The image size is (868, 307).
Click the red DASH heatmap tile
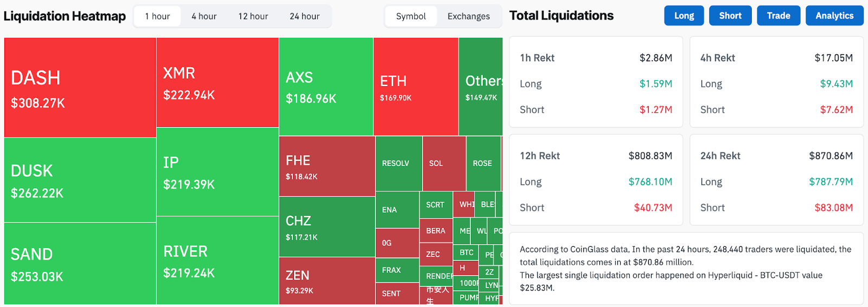(80, 87)
